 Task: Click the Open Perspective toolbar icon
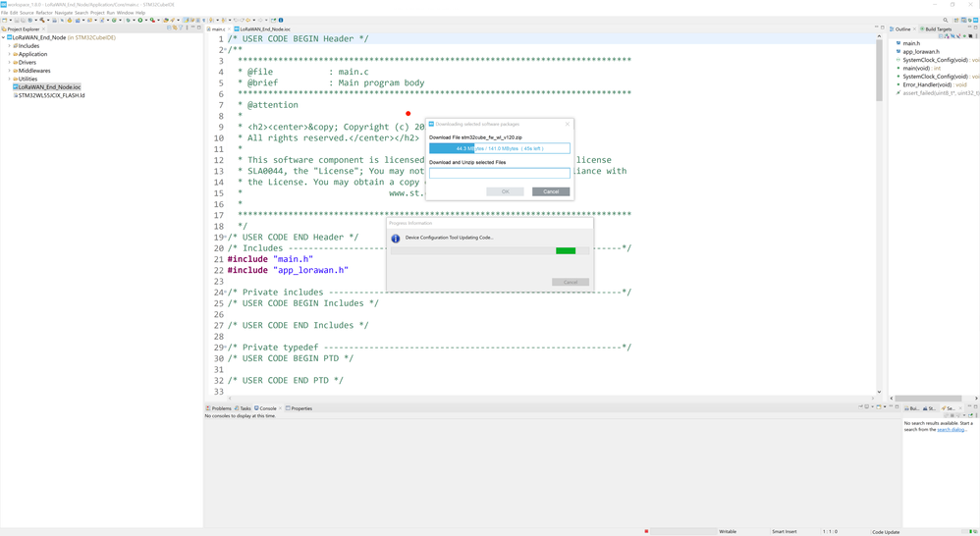tap(956, 20)
